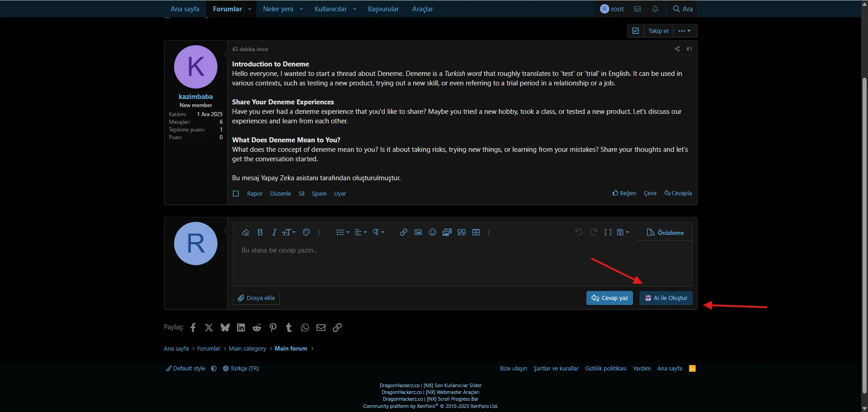Open the text color palette icon

click(307, 232)
